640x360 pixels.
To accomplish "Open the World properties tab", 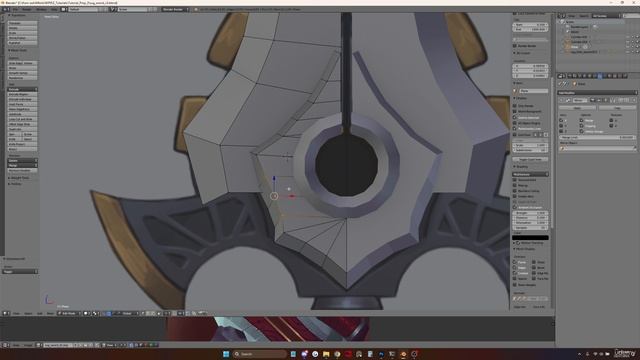I will pyautogui.click(x=584, y=76).
